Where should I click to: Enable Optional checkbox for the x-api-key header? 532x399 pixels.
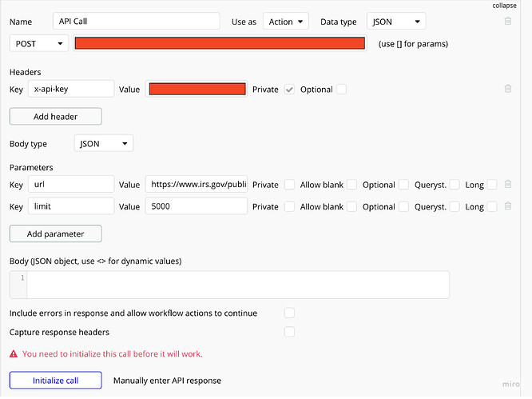tap(342, 90)
